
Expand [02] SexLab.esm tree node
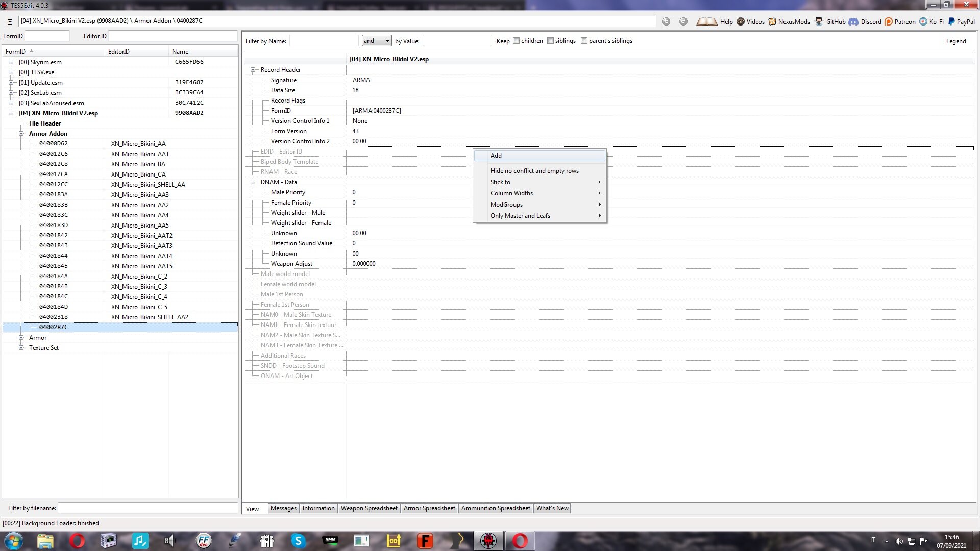[11, 93]
